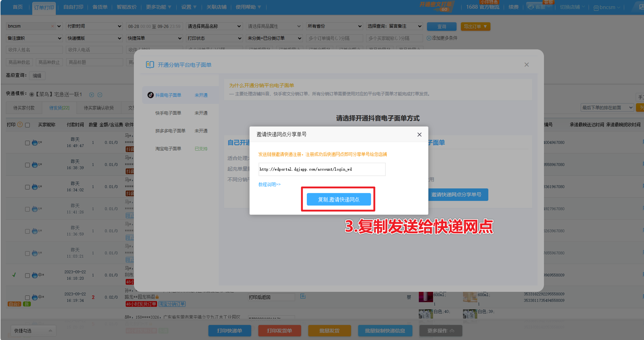644x340 pixels.
Task: Click the help question icon beside 打印 header
Action: 20,125
